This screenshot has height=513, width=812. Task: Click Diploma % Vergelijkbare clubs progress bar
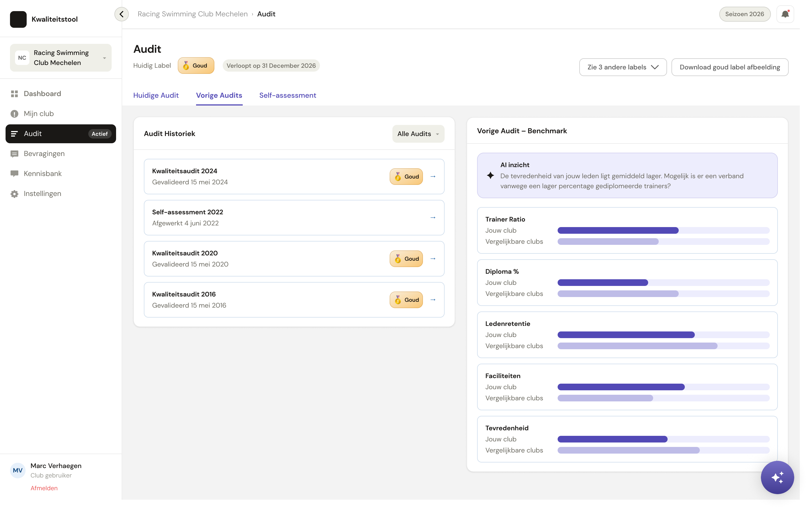pos(663,294)
